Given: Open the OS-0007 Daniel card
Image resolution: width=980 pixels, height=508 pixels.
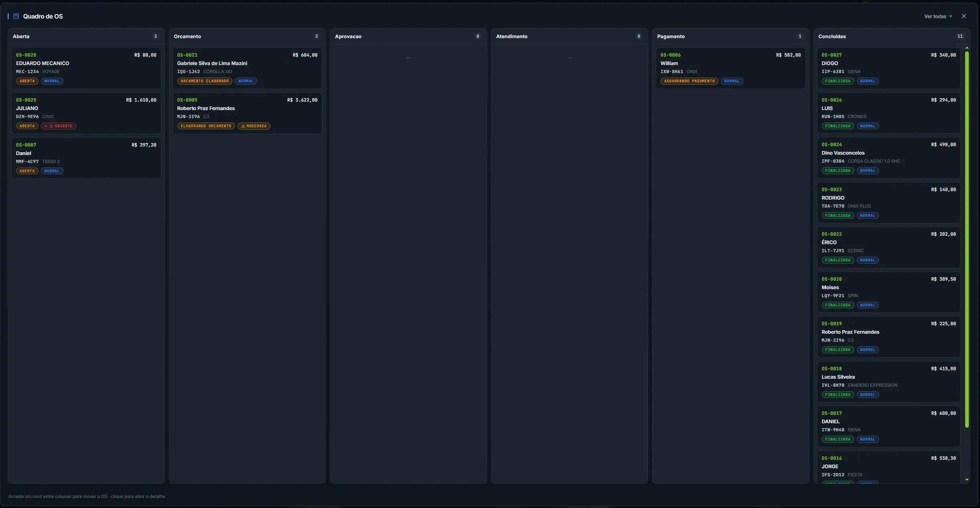Looking at the screenshot, I should pos(86,158).
